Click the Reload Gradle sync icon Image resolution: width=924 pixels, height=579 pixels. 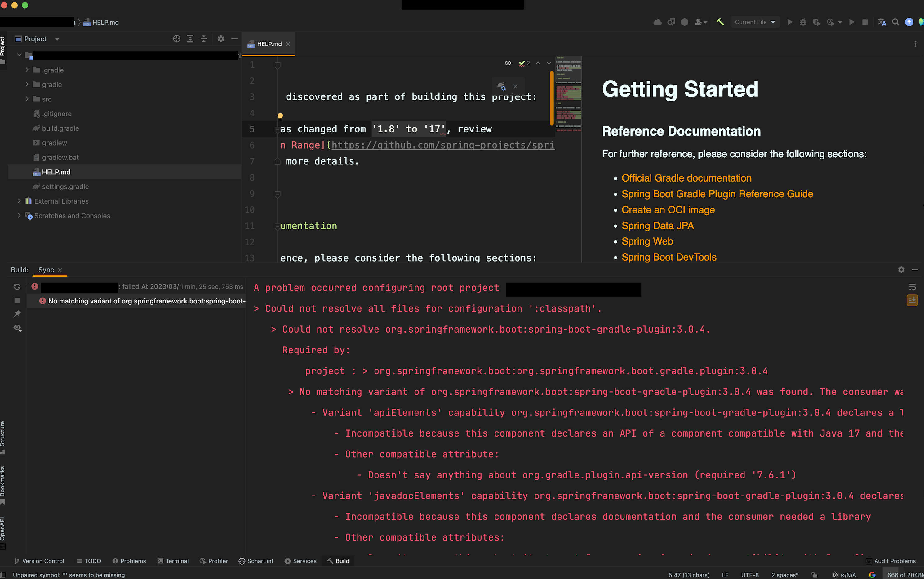pos(17,286)
